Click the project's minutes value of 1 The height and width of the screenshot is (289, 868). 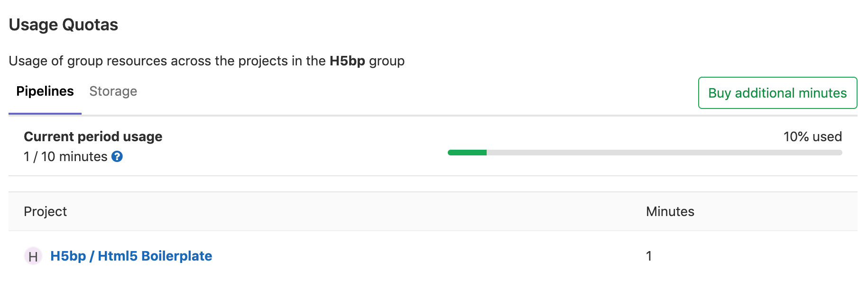pos(649,256)
